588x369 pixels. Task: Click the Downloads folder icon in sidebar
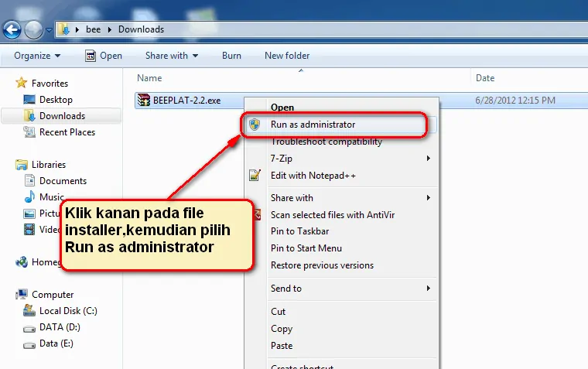pos(29,115)
